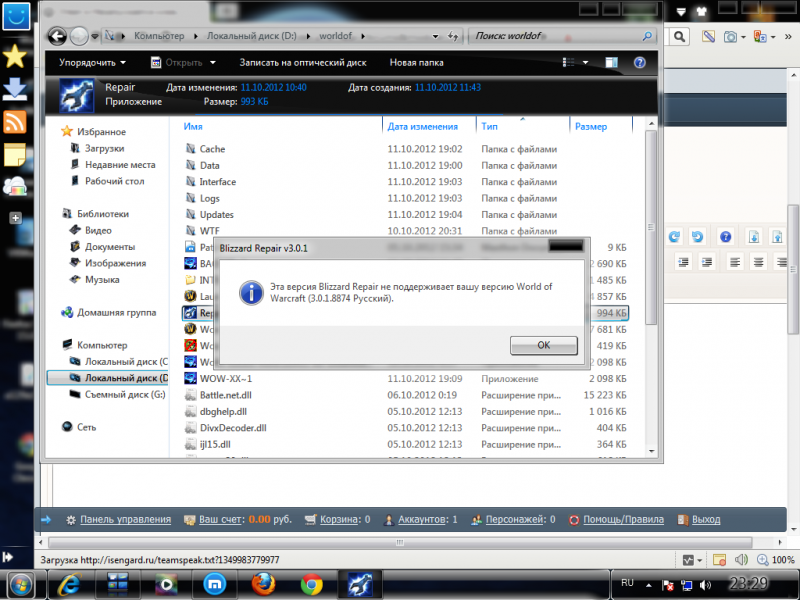Click the Explorer forward navigation button
This screenshot has height=600, width=800.
(x=79, y=36)
